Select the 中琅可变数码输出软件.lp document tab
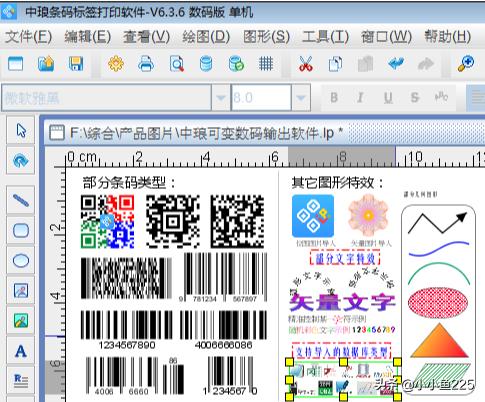Screen dimensions: 485x402 coord(197,133)
